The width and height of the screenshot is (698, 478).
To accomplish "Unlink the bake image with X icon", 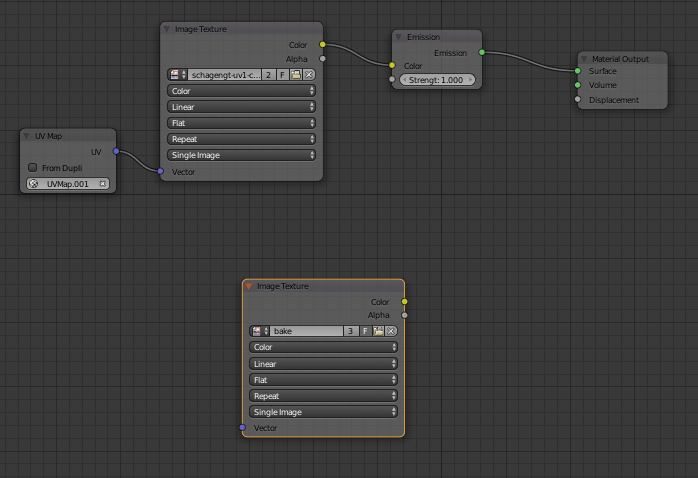I will 391,331.
